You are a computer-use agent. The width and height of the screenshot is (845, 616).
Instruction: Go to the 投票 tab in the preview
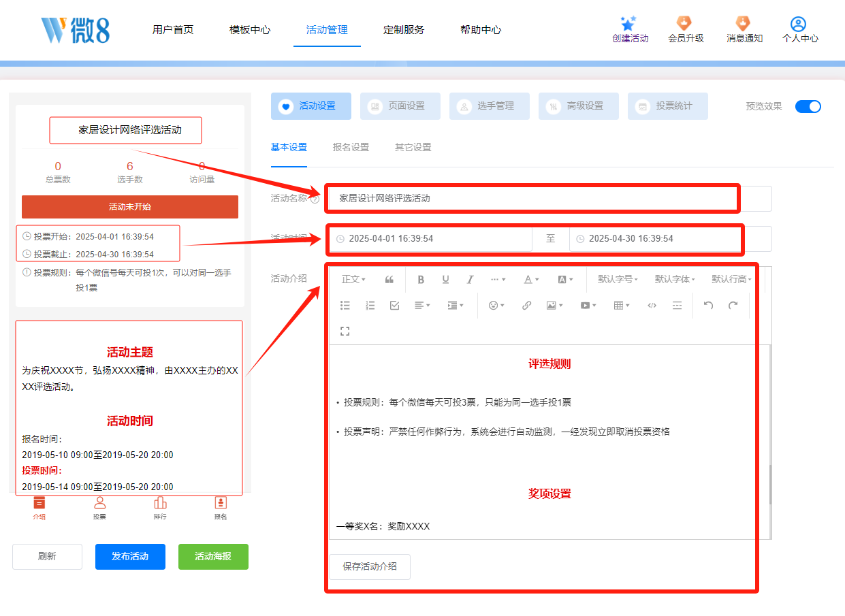(99, 507)
